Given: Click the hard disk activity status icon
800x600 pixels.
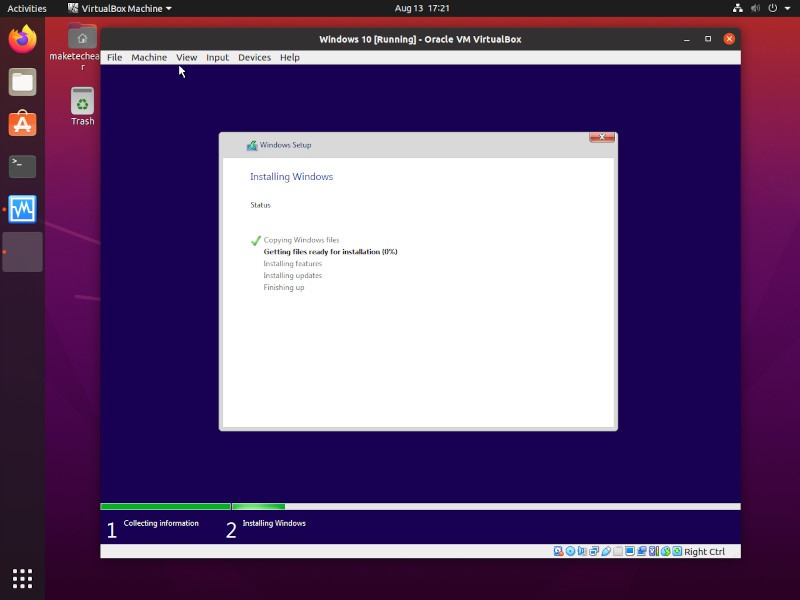Looking at the screenshot, I should coord(558,551).
